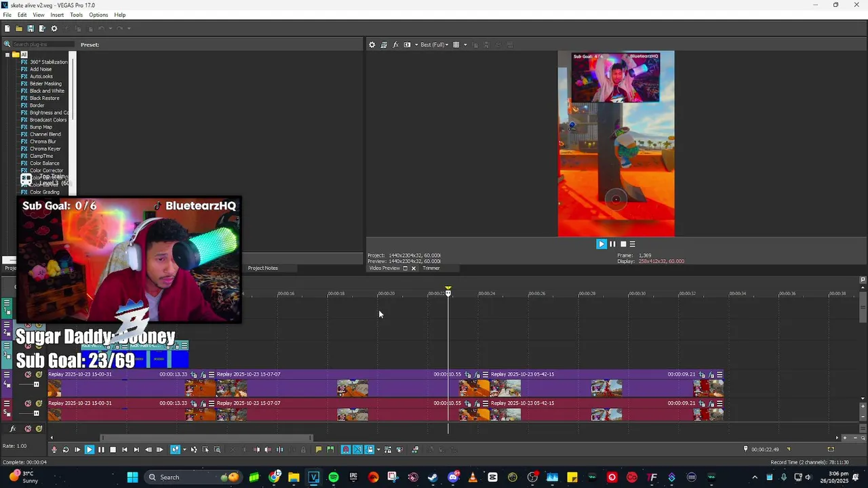868x488 pixels.
Task: Select the Selection Edit tool
Action: [205, 449]
